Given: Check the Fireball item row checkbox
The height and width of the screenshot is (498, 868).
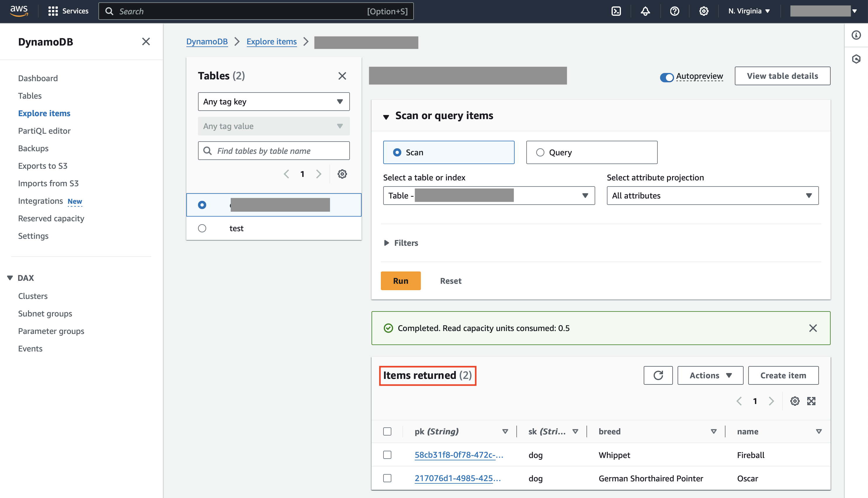Looking at the screenshot, I should click(387, 455).
